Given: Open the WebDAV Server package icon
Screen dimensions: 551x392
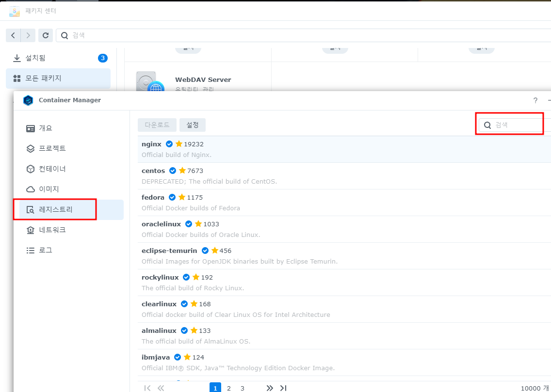Looking at the screenshot, I should click(x=150, y=81).
